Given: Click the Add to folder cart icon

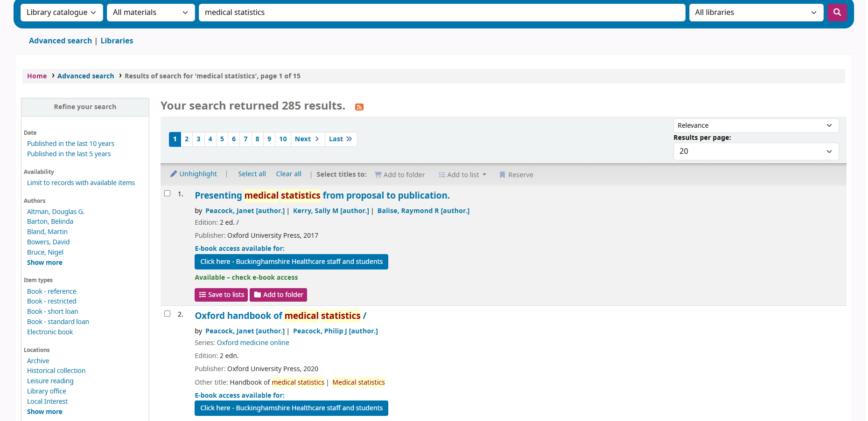Looking at the screenshot, I should pos(378,174).
